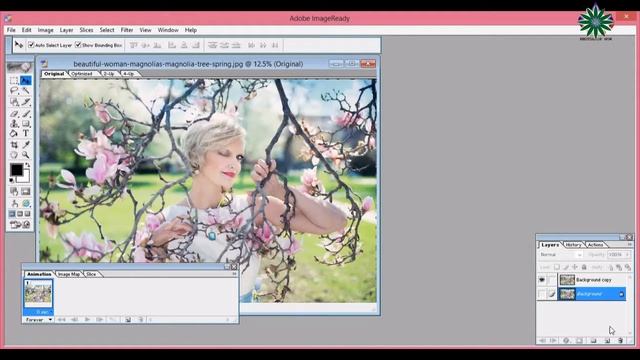The height and width of the screenshot is (360, 640).
Task: Select the Lasso tool
Action: (x=14, y=91)
